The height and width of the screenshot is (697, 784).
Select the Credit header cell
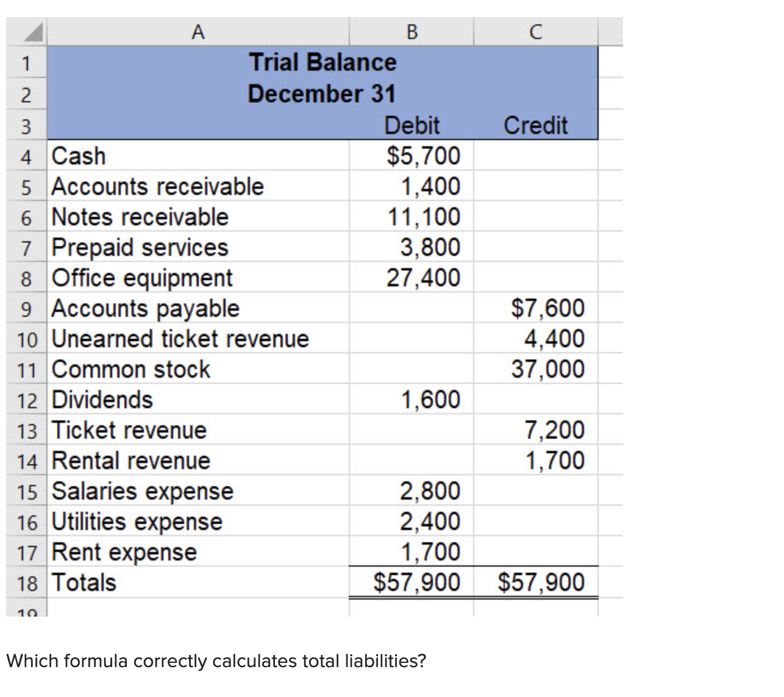[x=535, y=126]
